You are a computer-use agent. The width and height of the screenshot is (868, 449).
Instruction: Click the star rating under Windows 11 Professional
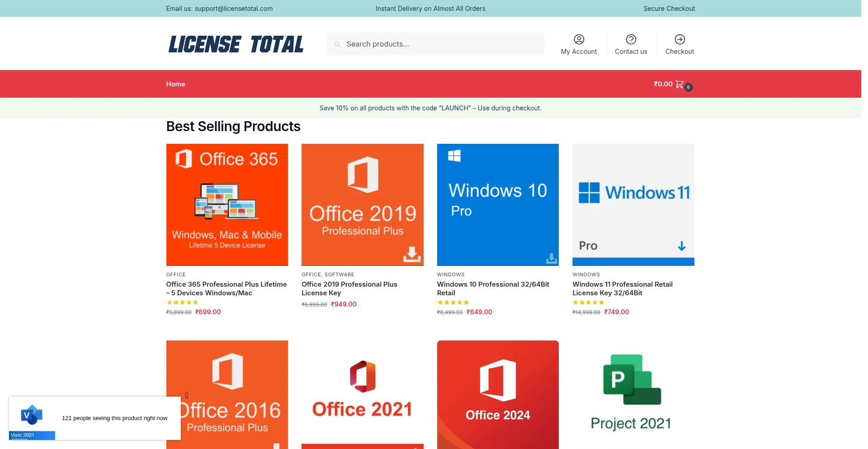(x=588, y=302)
